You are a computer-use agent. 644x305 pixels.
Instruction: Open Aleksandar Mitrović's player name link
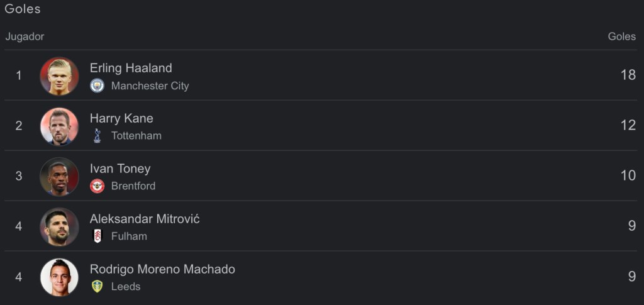click(x=145, y=219)
